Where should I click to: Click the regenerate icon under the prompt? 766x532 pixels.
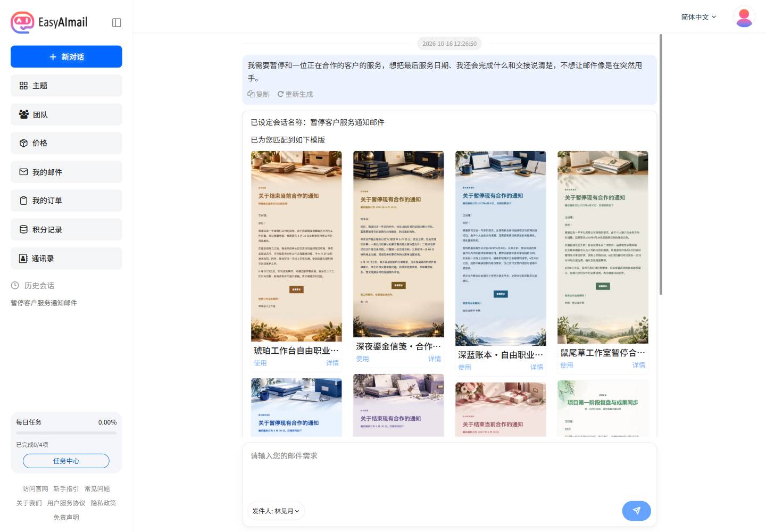click(x=280, y=94)
